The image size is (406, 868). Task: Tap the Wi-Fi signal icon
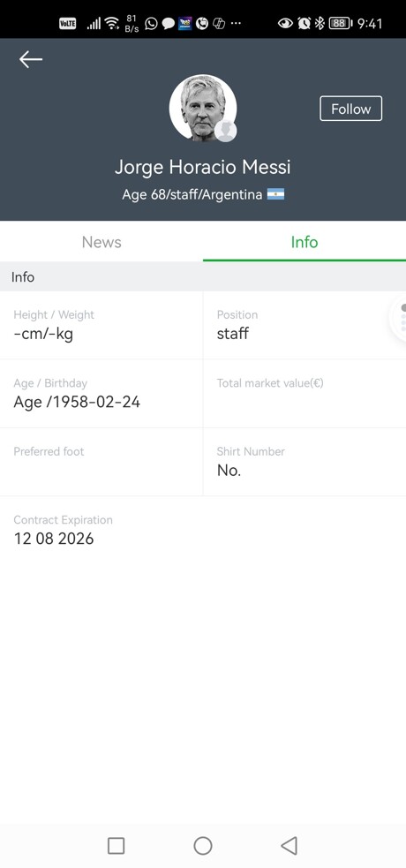112,23
